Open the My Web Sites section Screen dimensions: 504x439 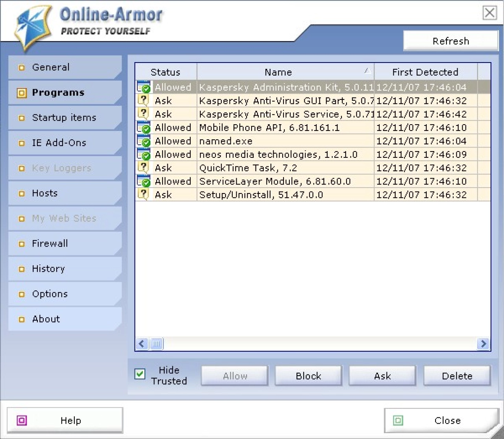[x=65, y=218]
